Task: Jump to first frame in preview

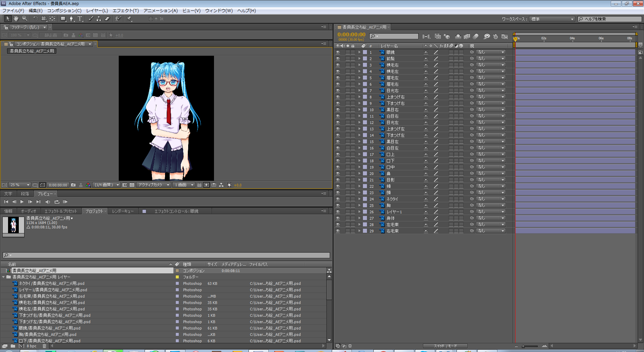Action: [x=6, y=202]
